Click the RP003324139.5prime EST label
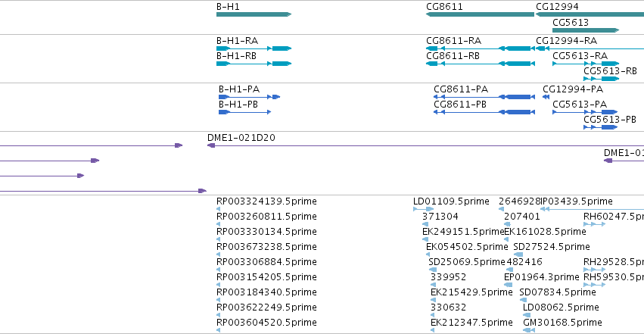Image resolution: width=644 pixels, height=334 pixels. click(266, 201)
